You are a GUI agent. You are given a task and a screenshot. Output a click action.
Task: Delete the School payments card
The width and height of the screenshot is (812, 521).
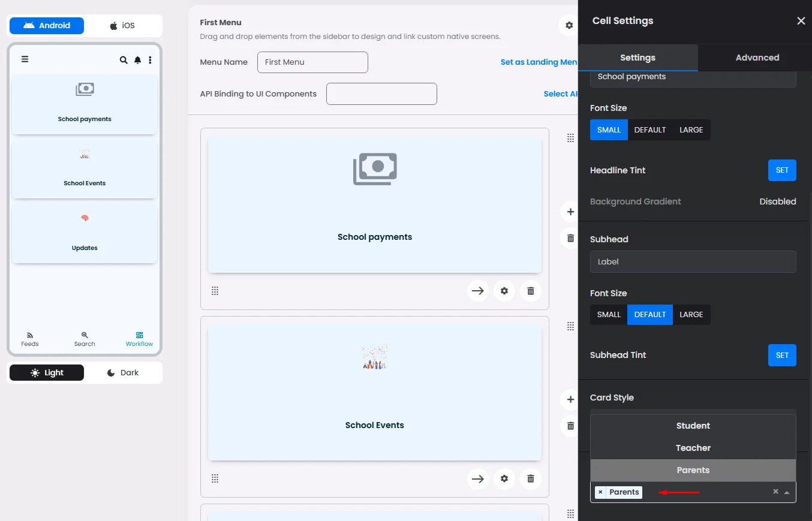530,291
